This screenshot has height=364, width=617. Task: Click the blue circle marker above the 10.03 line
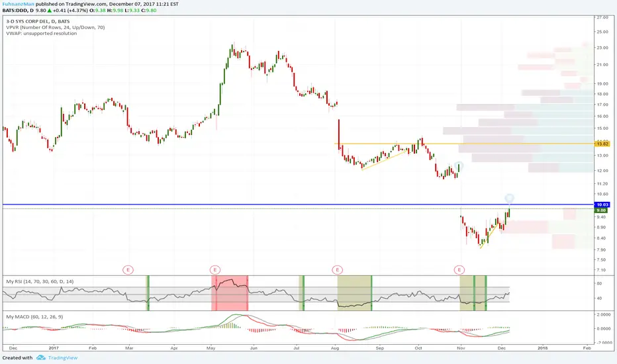510,197
